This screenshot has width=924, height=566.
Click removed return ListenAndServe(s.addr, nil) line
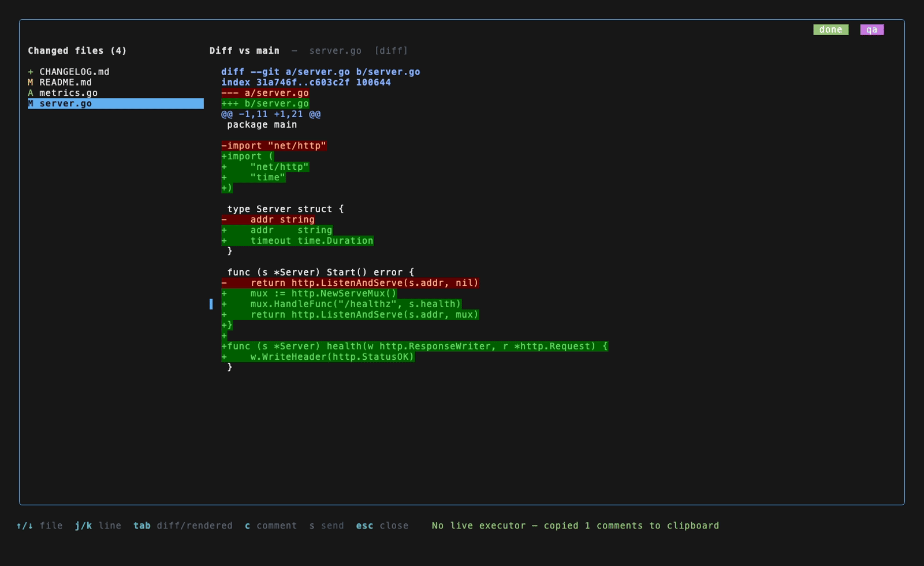click(350, 283)
